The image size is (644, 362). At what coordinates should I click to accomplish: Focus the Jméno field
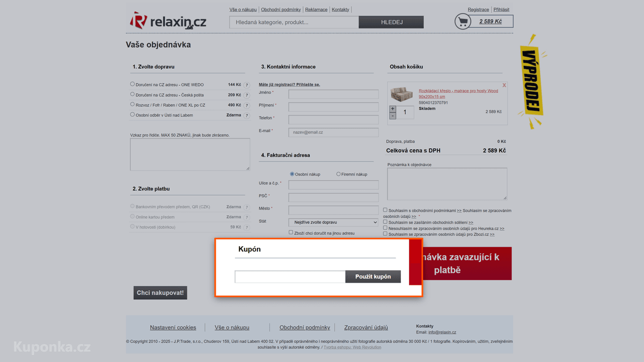pos(333,94)
